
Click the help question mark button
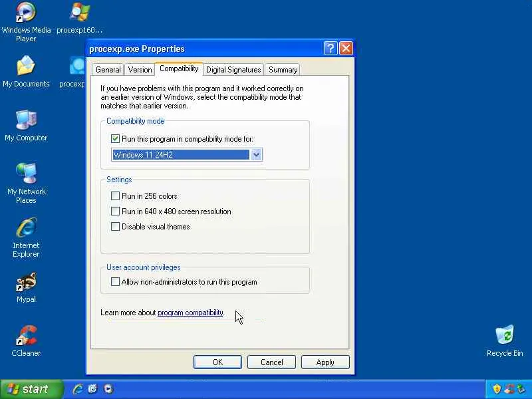tap(331, 48)
